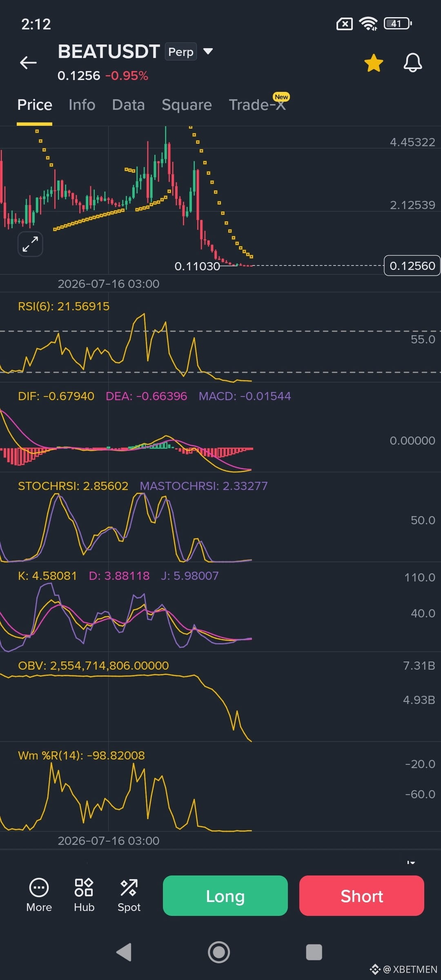
Task: Select the RSI(6) indicator label
Action: (64, 306)
